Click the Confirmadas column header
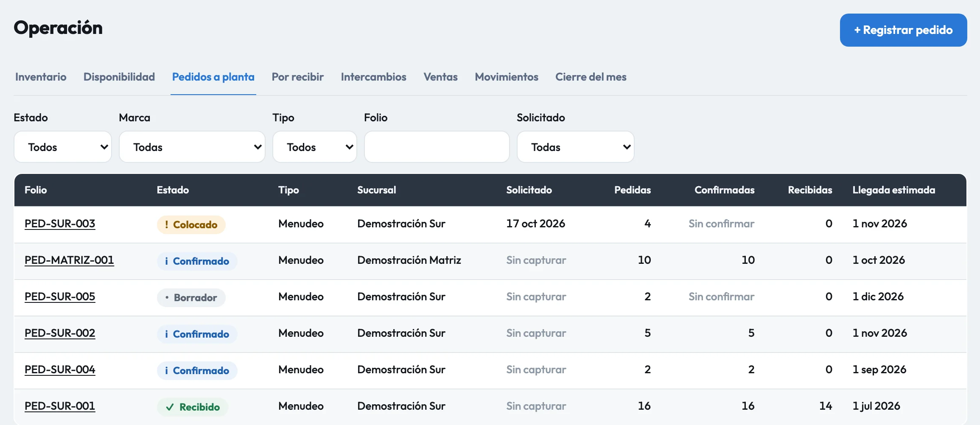 725,190
